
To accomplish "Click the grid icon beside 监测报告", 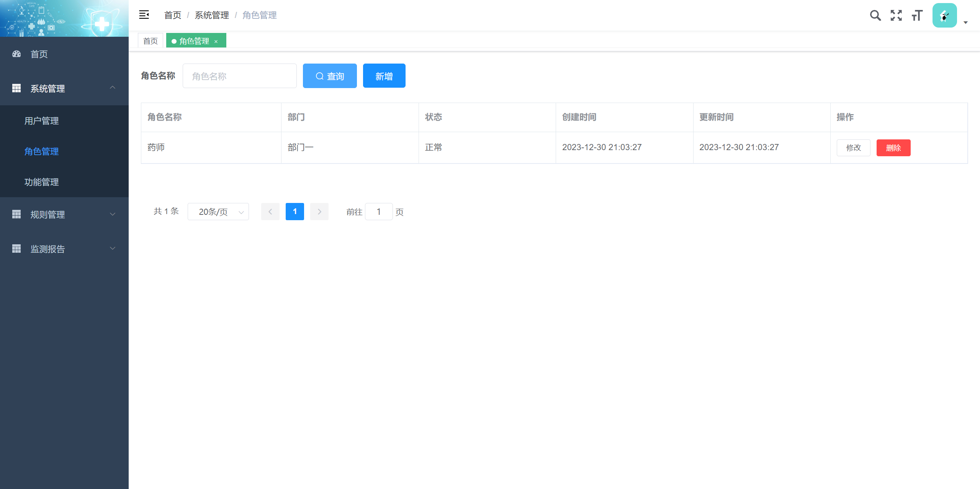I will coord(16,249).
